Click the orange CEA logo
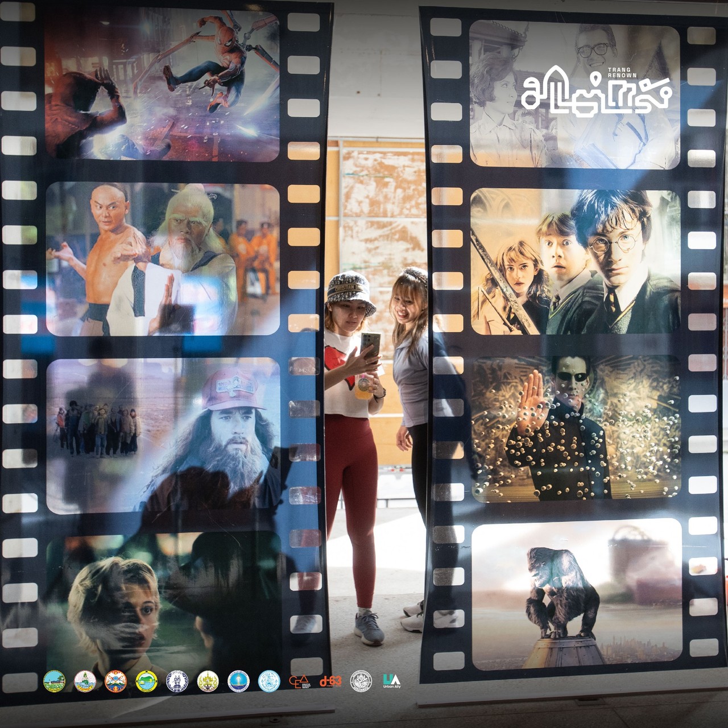 [x=299, y=681]
